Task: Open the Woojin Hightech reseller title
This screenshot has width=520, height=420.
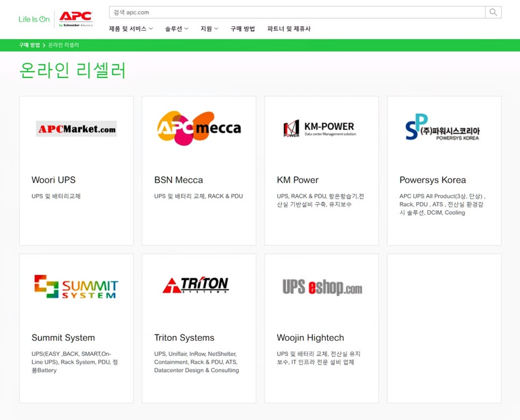Action: [310, 338]
